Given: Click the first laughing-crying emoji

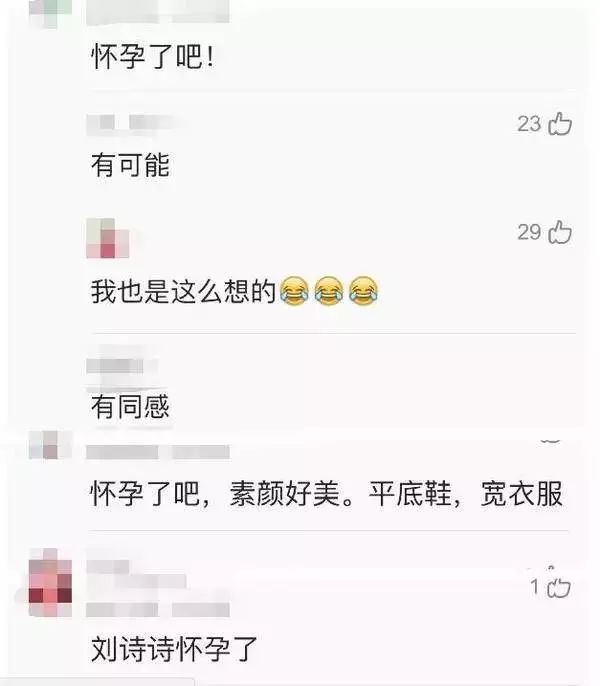Looking at the screenshot, I should tap(294, 291).
